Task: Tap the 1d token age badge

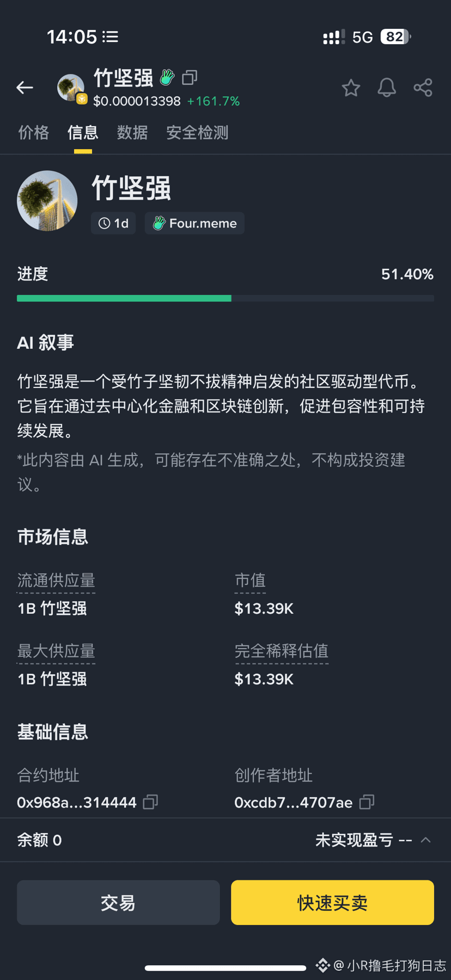Action: 113,223
